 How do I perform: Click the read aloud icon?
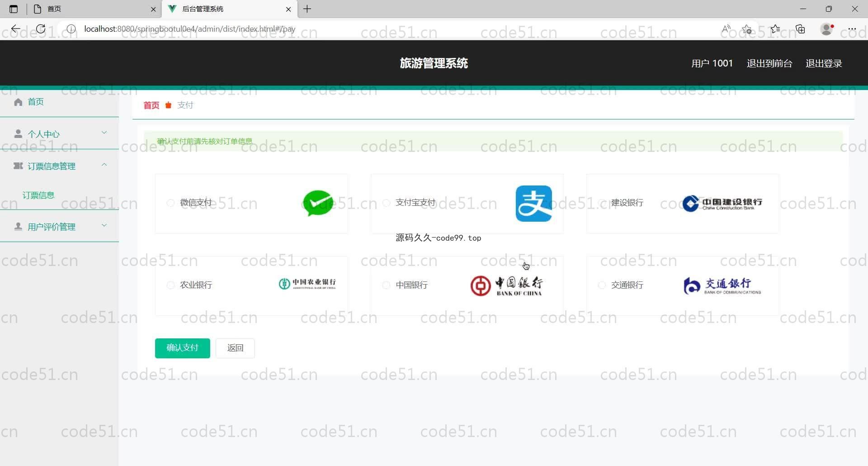coord(726,29)
